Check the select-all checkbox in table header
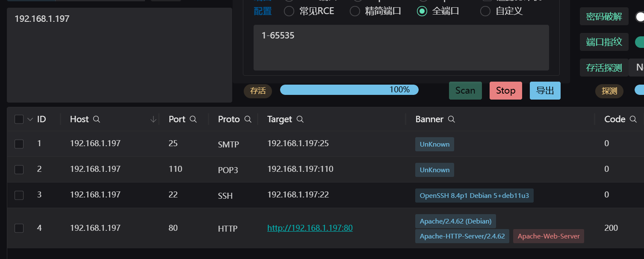The width and height of the screenshot is (644, 259). [19, 119]
